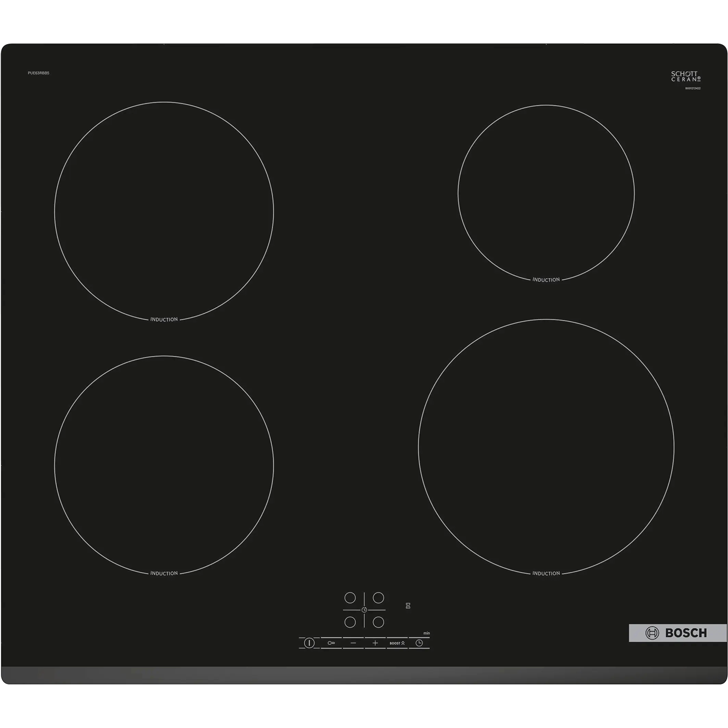Select the bottom-left zone selector circle
This screenshot has height=728, width=728.
point(350,622)
